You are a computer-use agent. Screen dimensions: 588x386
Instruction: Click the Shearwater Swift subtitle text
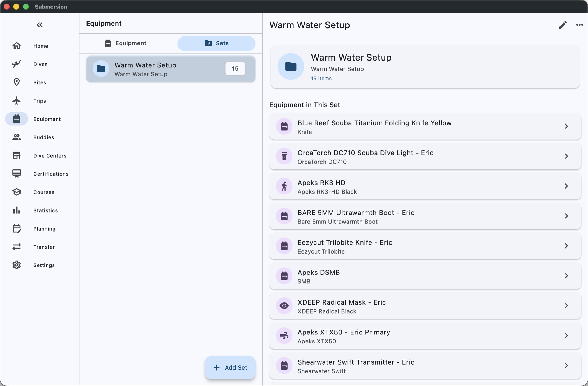322,371
